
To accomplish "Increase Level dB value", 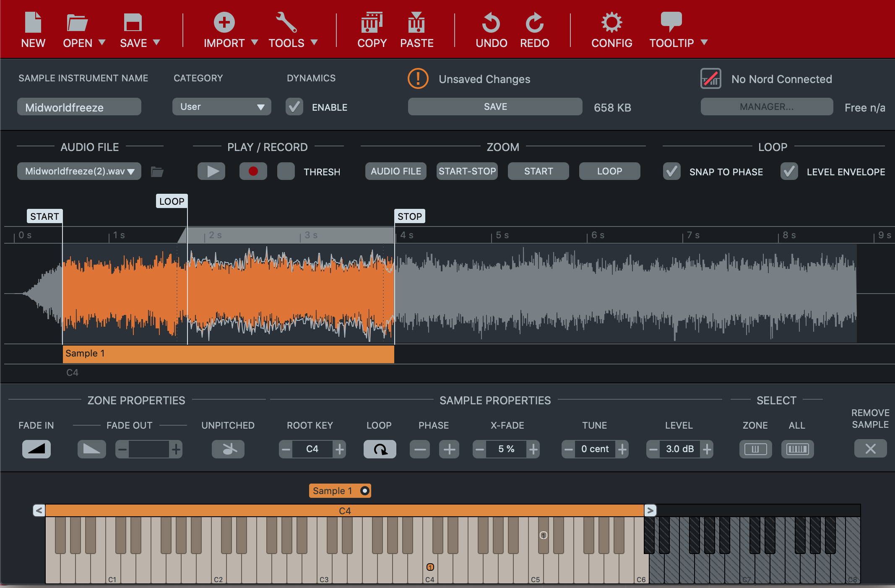I will [707, 449].
